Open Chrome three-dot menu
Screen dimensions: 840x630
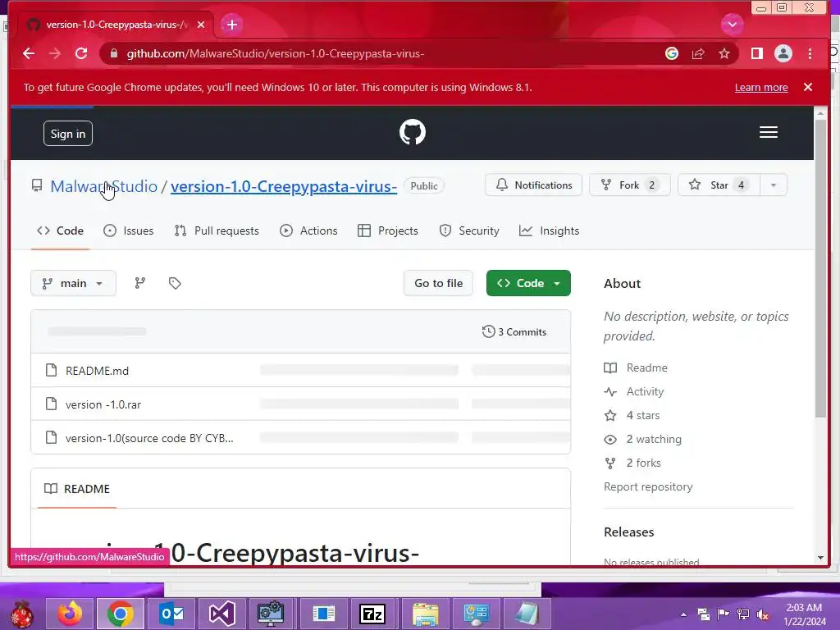pyautogui.click(x=810, y=53)
